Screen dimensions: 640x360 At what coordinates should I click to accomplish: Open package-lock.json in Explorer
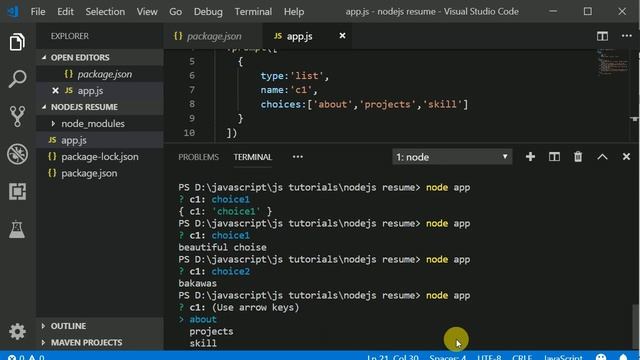coord(100,157)
